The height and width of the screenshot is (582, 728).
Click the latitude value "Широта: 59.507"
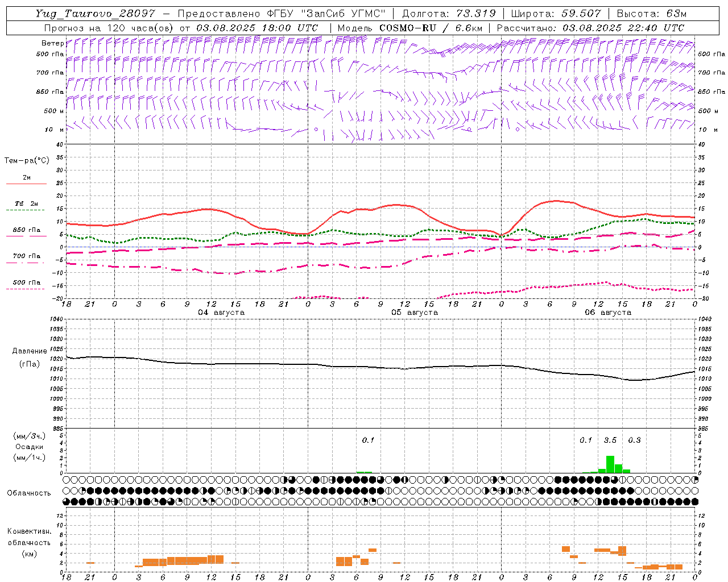click(x=556, y=14)
